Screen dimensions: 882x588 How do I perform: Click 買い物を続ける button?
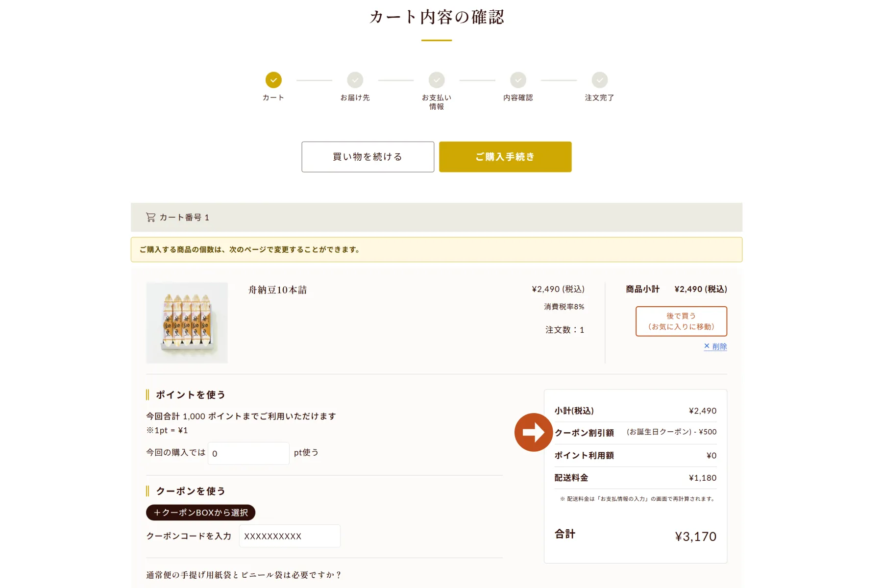coord(368,157)
